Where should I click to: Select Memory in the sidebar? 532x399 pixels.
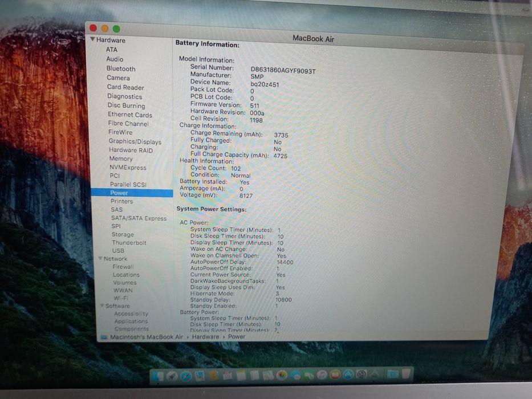tap(121, 158)
